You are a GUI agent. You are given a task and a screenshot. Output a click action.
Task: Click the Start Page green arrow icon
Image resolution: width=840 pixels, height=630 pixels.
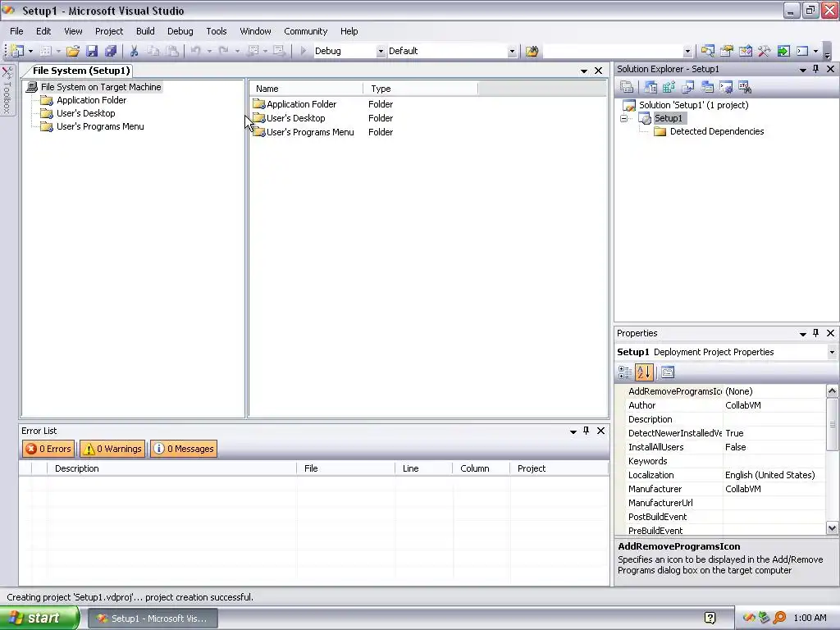tap(783, 51)
